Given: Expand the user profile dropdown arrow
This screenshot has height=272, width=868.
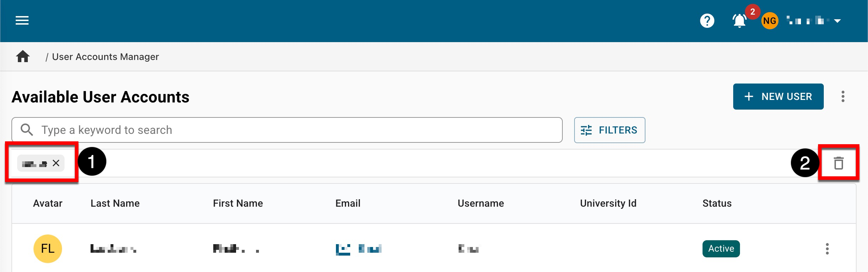Looking at the screenshot, I should pyautogui.click(x=837, y=21).
